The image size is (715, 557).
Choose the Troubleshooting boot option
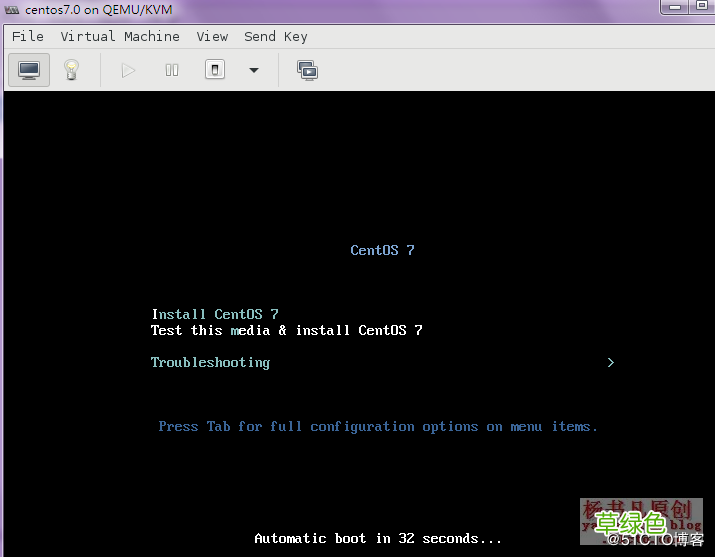pyautogui.click(x=210, y=362)
